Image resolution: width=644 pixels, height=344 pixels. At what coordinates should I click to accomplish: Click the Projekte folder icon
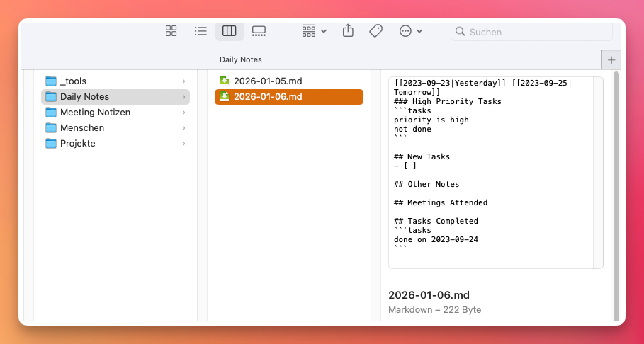51,144
